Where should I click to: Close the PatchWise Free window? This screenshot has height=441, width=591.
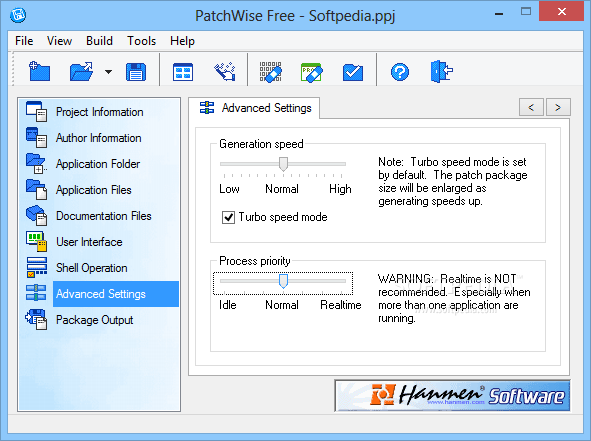562,12
